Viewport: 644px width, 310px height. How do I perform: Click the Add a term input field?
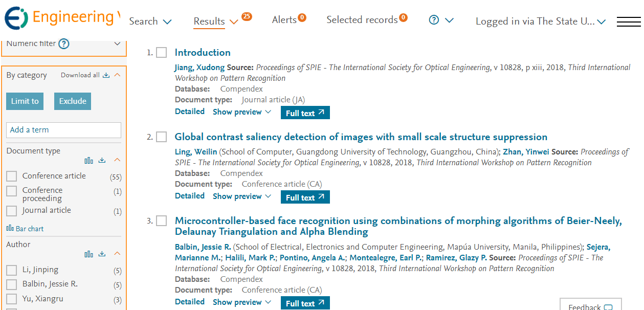point(63,130)
